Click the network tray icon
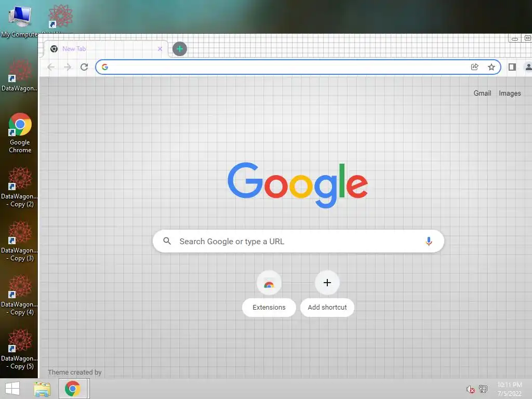Screen dimensions: 532x399 click(483, 389)
